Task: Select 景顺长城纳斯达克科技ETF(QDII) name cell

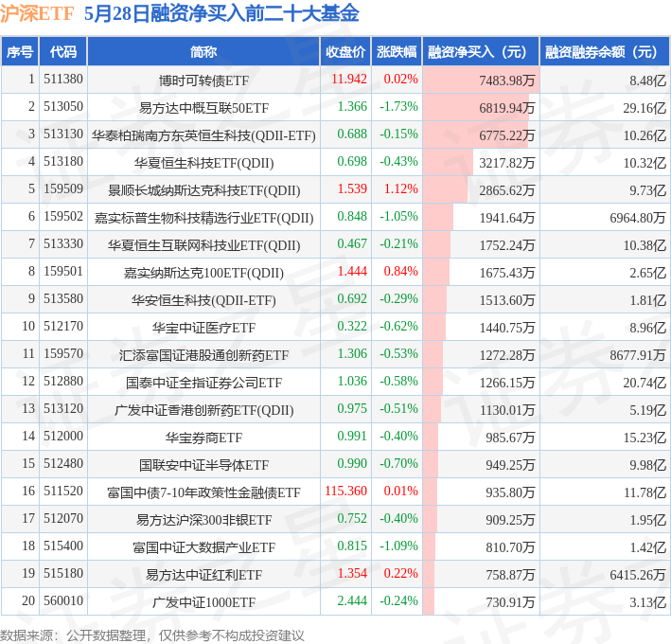Action: pyautogui.click(x=203, y=190)
